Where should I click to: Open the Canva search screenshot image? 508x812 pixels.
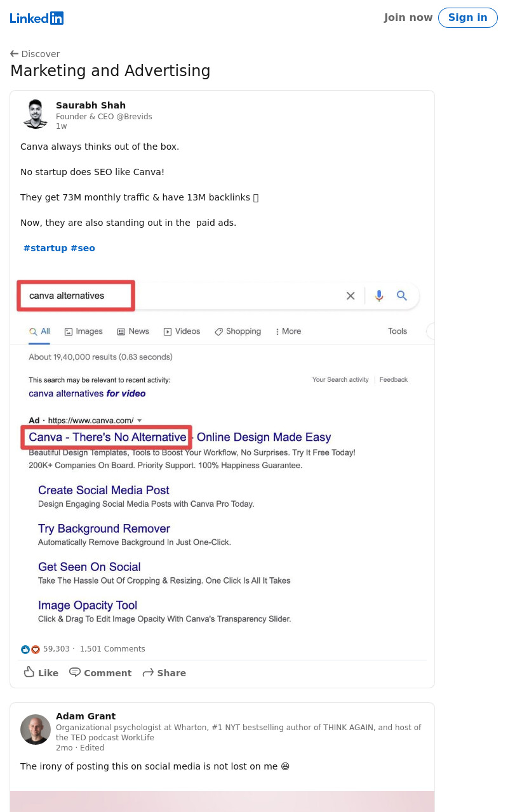[x=222, y=452]
